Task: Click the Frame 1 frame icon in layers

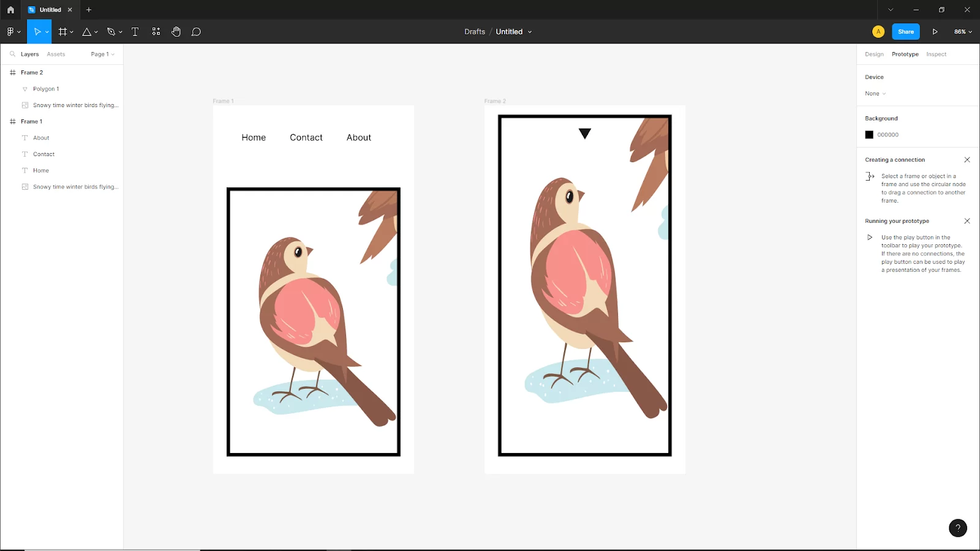Action: click(12, 121)
